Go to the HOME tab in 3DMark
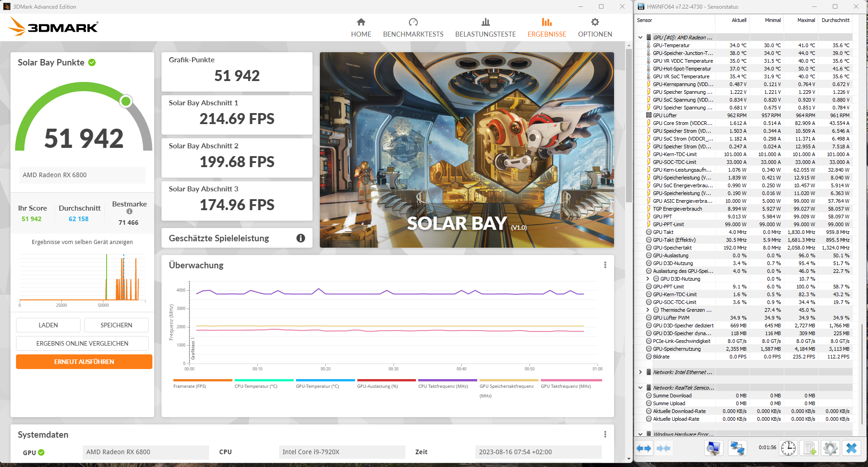Screen dimensions: 868x467 click(361, 27)
